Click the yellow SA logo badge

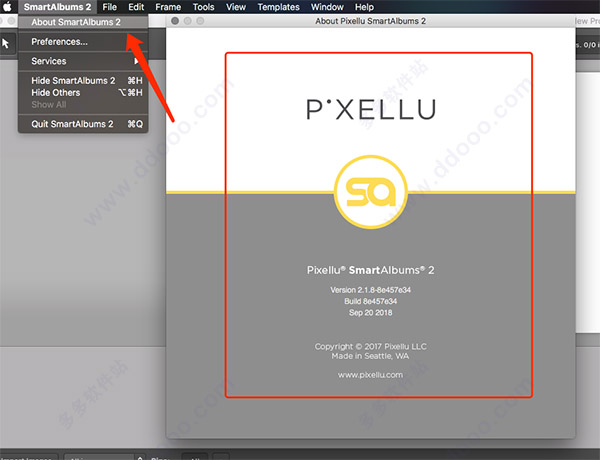pos(370,192)
